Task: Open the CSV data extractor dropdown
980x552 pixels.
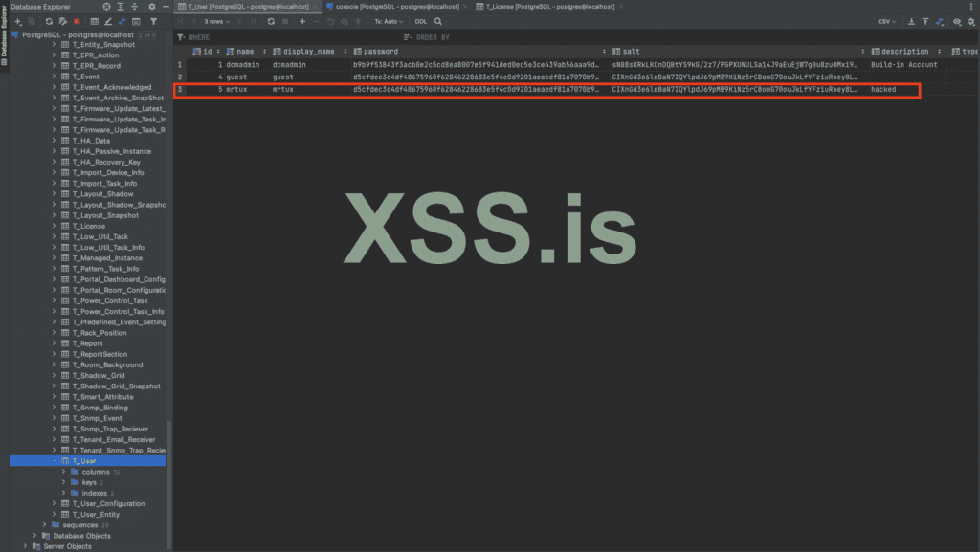Action: point(886,21)
